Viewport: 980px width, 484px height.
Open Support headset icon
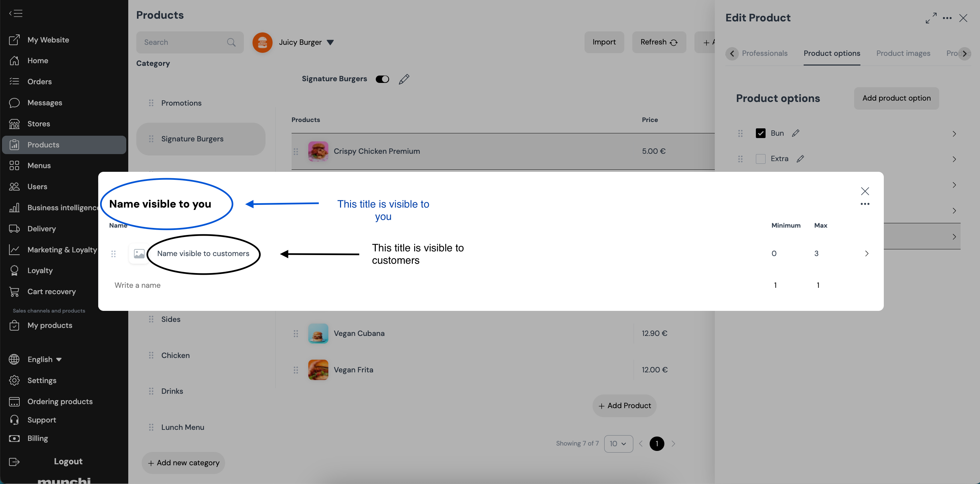(x=14, y=419)
